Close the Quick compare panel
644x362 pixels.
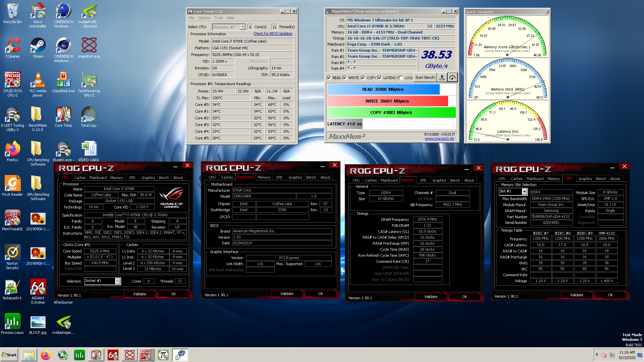(547, 11)
